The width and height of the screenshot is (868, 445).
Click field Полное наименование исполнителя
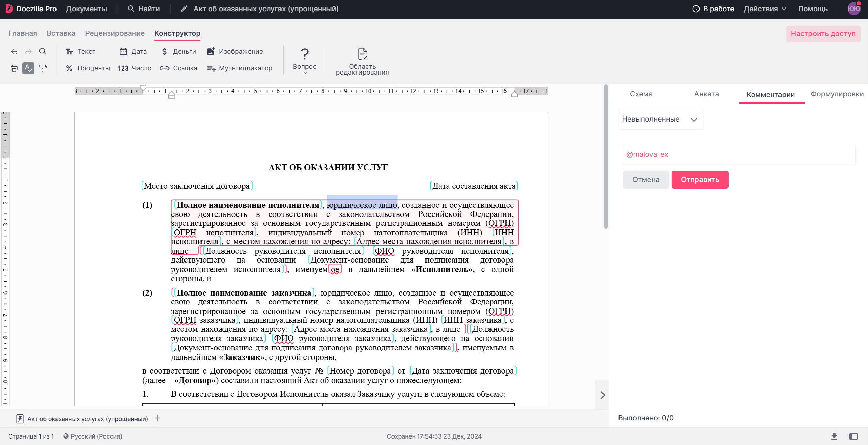tap(248, 205)
